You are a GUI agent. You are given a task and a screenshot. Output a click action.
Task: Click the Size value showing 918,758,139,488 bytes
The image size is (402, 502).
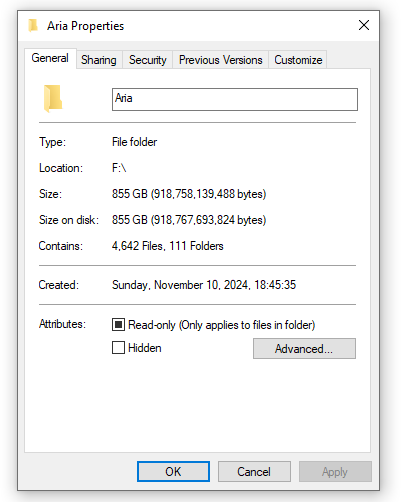[x=189, y=194]
